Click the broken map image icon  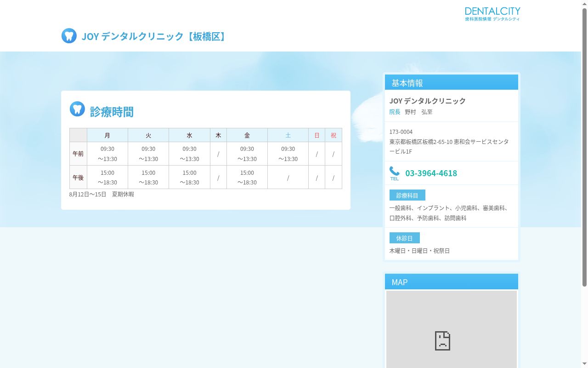pos(442,341)
